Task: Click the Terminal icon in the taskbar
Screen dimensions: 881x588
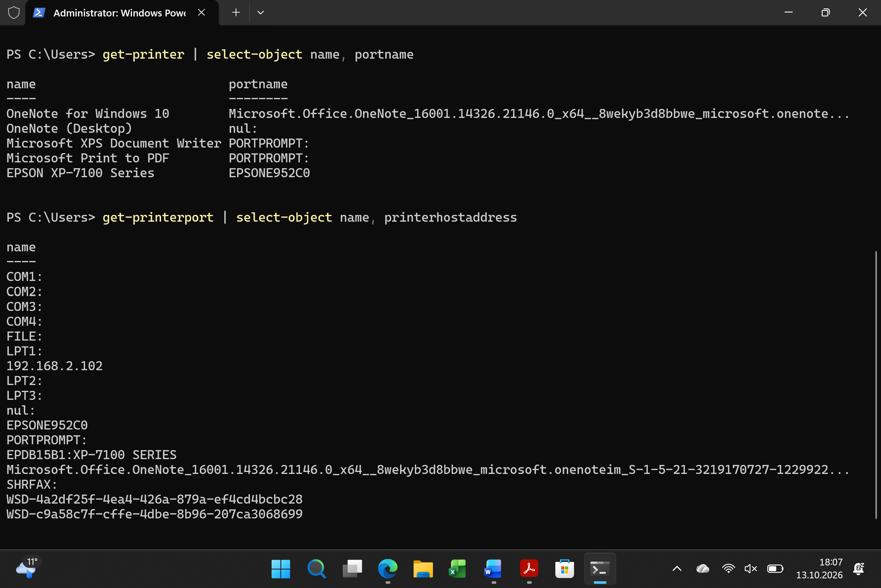Action: tap(600, 569)
